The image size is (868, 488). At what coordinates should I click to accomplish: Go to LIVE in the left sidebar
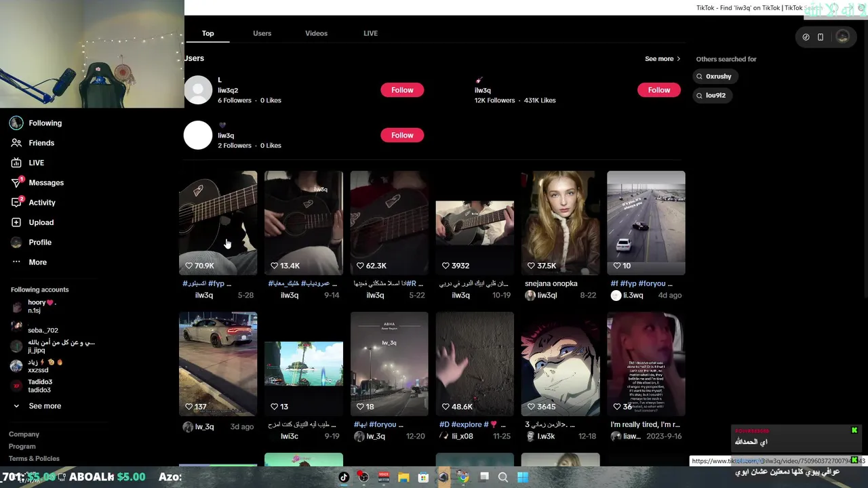[x=28, y=163]
